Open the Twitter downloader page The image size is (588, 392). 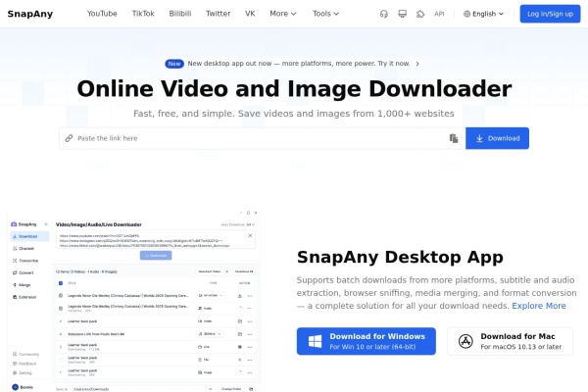pos(218,14)
